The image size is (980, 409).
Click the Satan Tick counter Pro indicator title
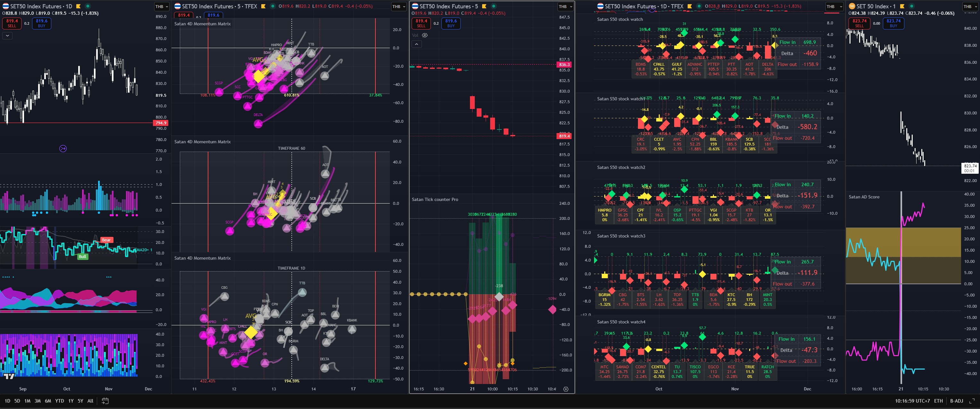point(435,199)
